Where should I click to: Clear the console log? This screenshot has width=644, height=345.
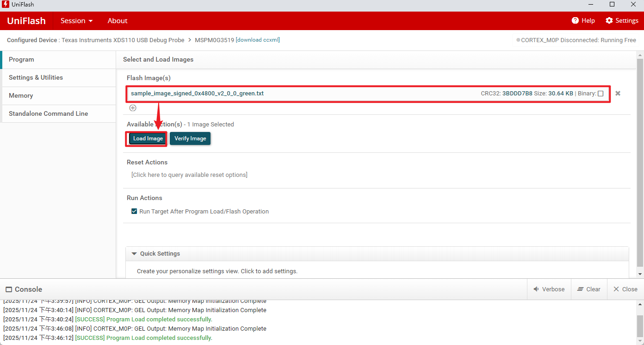[x=588, y=289]
